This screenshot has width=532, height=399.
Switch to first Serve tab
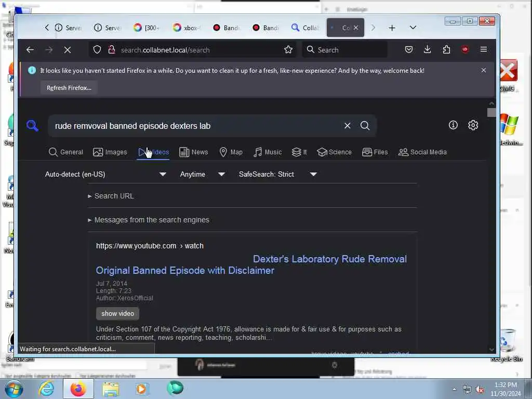[x=68, y=28]
